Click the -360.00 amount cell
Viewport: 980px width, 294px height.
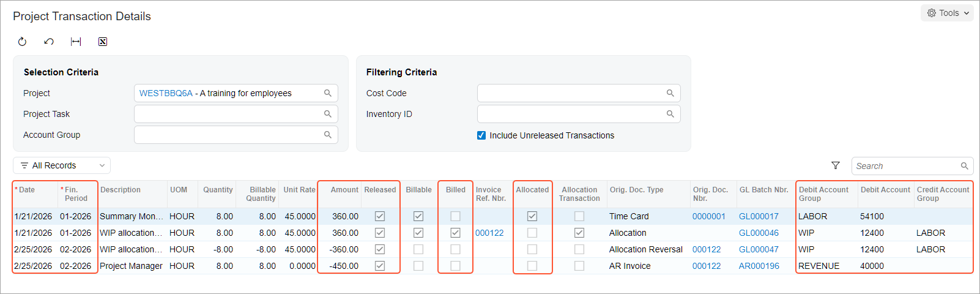point(340,249)
